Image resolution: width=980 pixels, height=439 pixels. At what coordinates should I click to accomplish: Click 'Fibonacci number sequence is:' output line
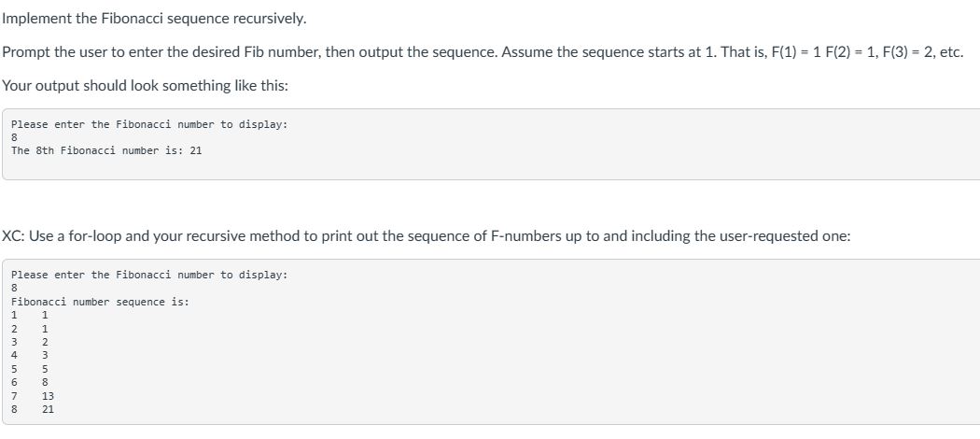[x=100, y=302]
